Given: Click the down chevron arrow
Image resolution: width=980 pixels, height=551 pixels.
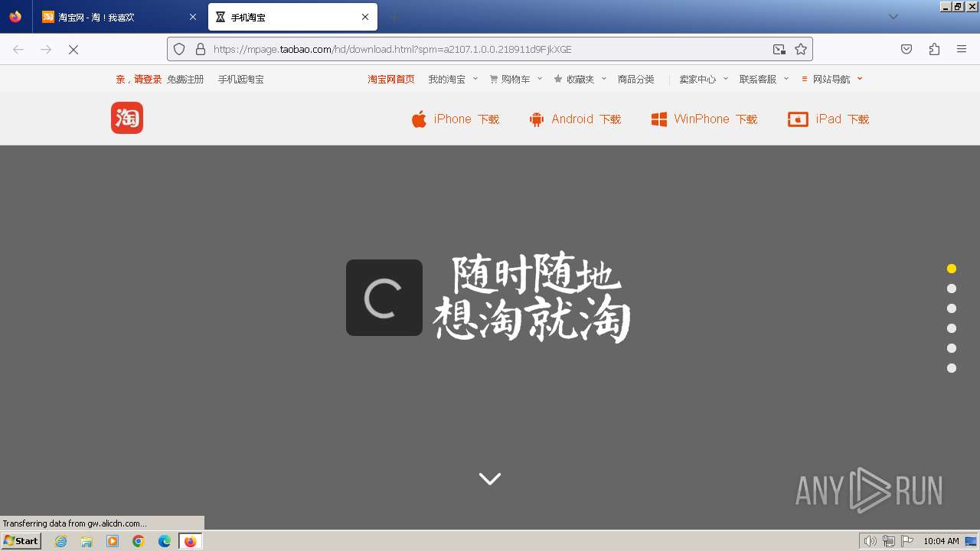Looking at the screenshot, I should pyautogui.click(x=490, y=478).
